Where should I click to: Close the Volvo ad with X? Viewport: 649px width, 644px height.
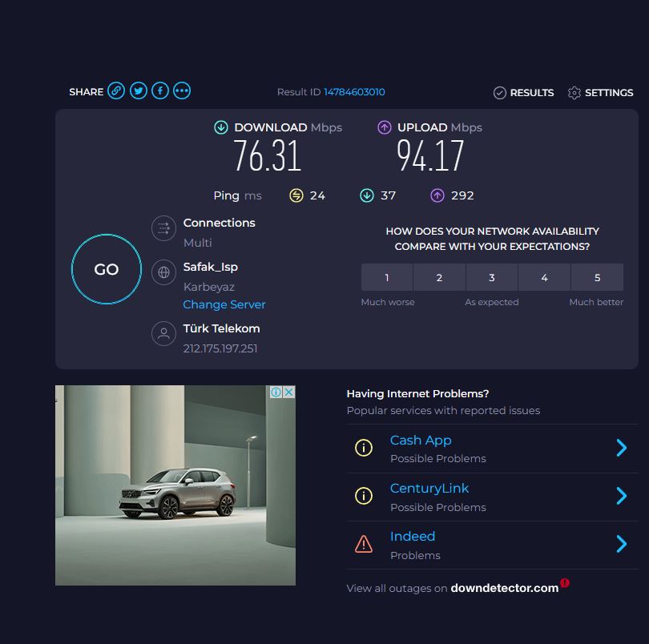[x=288, y=392]
